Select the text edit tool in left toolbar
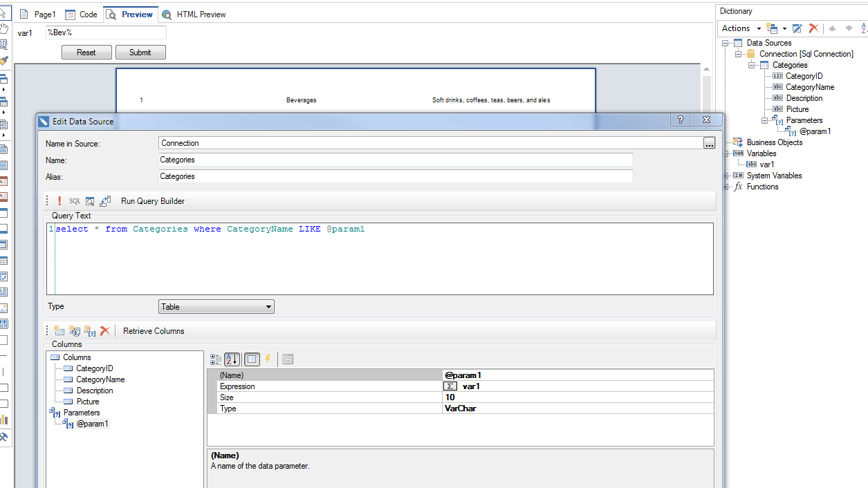The image size is (868, 488). pyautogui.click(x=4, y=44)
